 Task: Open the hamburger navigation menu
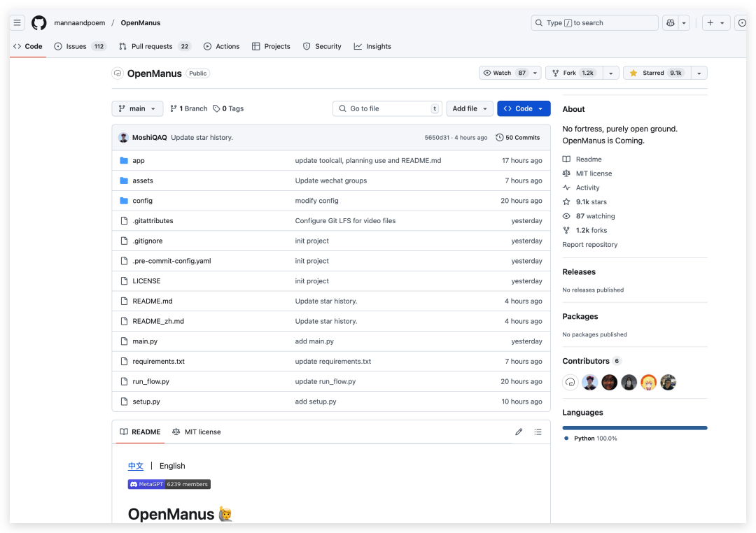coord(17,23)
